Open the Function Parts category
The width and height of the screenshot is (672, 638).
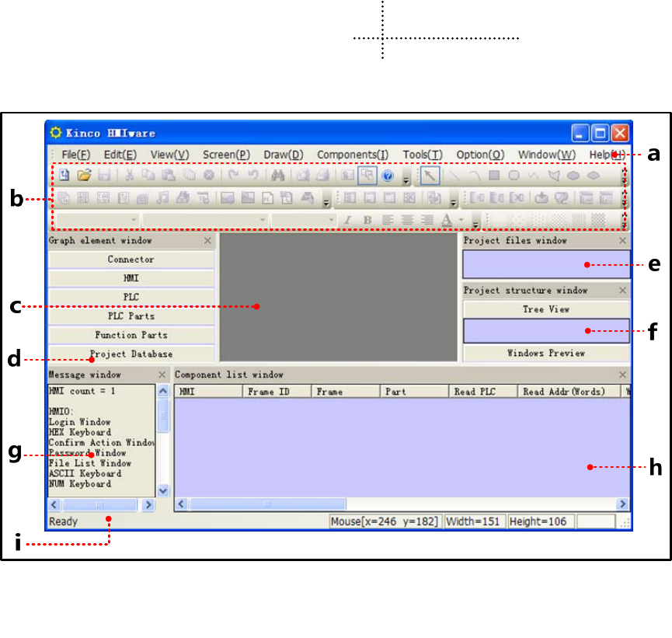tap(131, 335)
